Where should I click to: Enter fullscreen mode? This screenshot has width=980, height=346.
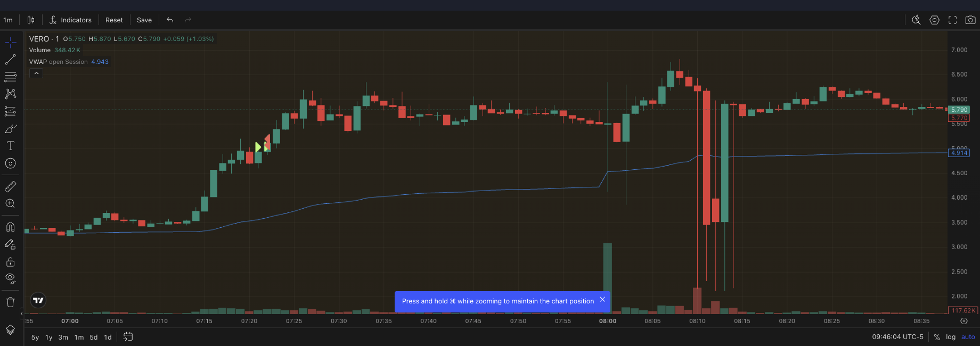(x=952, y=20)
